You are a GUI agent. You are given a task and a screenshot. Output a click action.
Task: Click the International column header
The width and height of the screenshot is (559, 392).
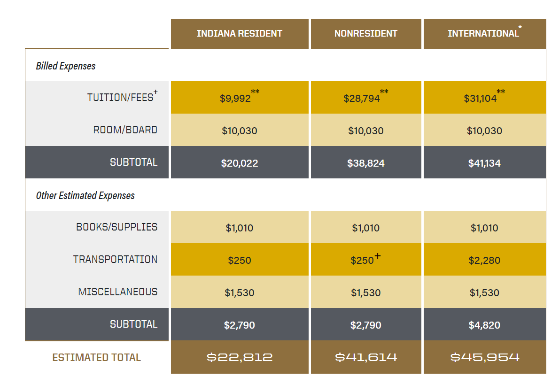(484, 33)
